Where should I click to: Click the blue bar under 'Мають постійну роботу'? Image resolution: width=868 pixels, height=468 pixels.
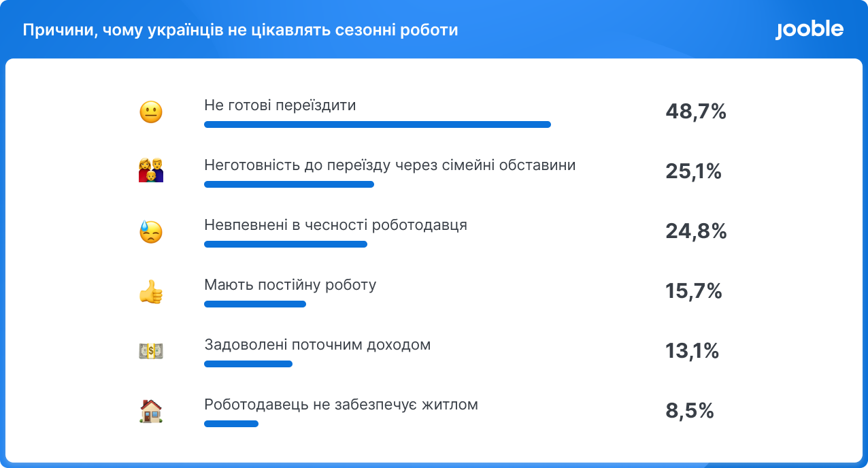pyautogui.click(x=255, y=304)
